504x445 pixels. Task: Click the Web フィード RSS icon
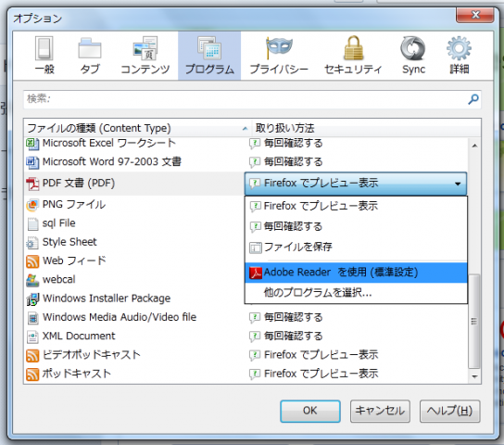[x=32, y=261]
